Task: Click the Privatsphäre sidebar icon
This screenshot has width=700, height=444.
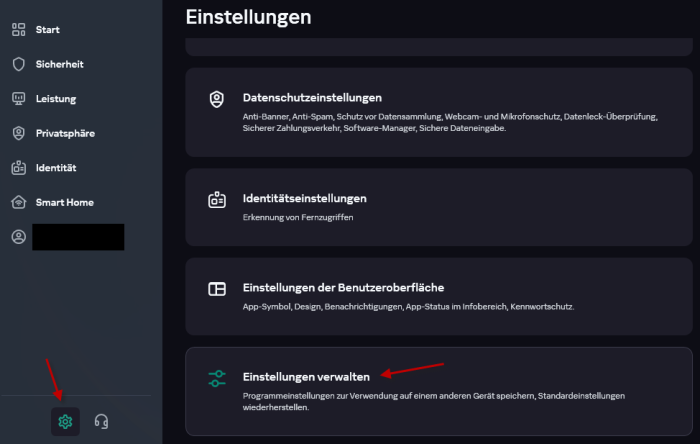Action: pos(18,133)
